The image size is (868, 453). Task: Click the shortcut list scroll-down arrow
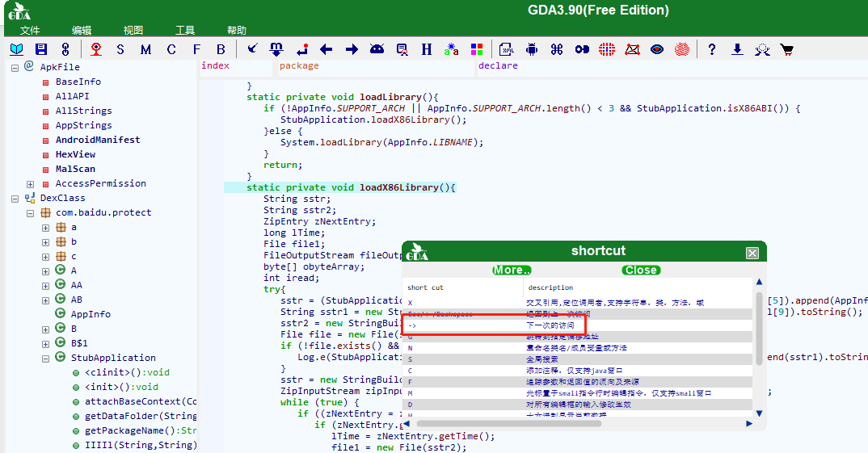[x=760, y=413]
